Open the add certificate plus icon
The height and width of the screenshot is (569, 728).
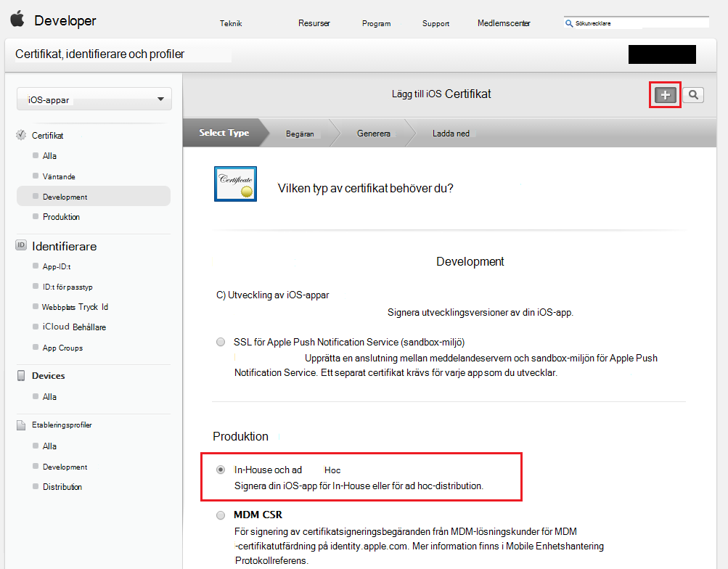pyautogui.click(x=664, y=94)
